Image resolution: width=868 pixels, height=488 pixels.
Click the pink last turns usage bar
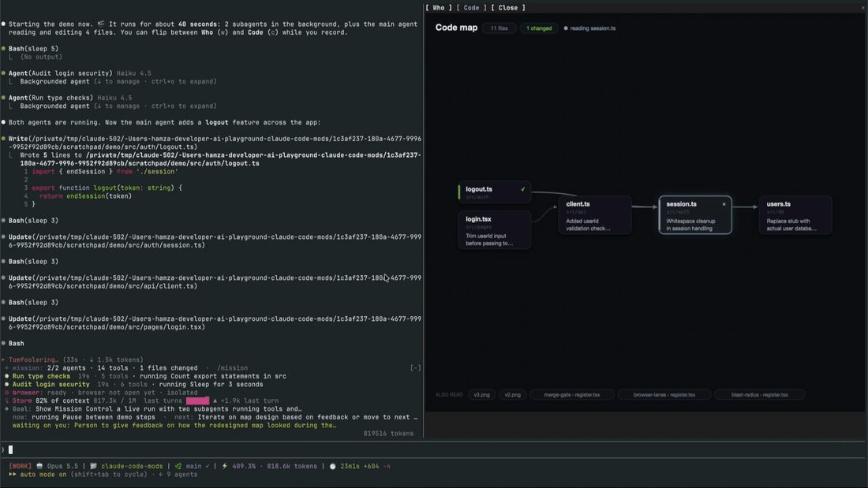(197, 400)
